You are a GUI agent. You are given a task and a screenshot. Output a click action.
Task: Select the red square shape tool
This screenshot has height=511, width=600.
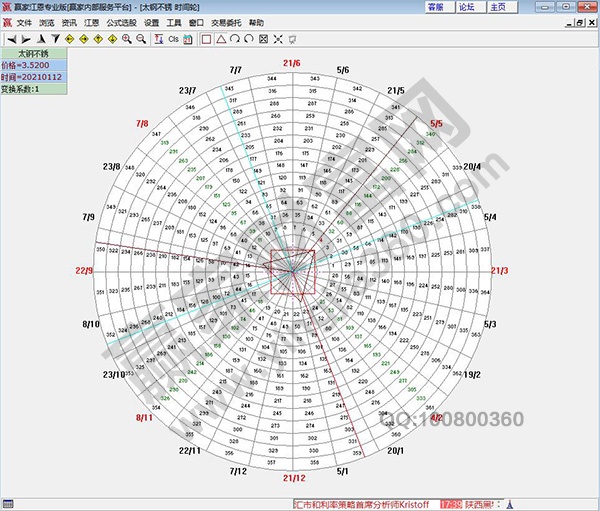(x=206, y=39)
